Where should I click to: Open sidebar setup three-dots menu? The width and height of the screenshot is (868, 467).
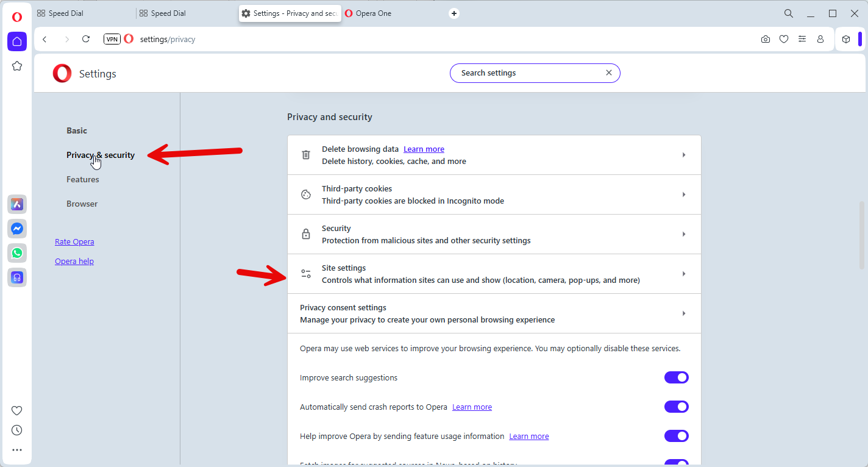(x=17, y=450)
